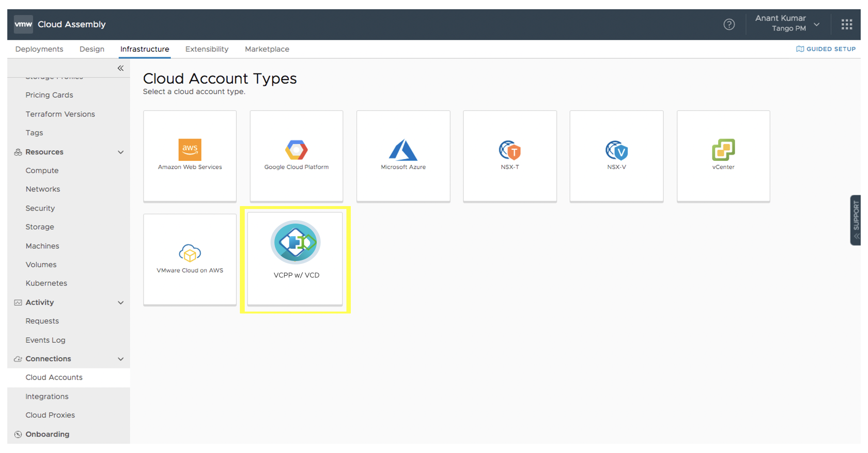Pick the NSX-T cloud account icon

[509, 150]
